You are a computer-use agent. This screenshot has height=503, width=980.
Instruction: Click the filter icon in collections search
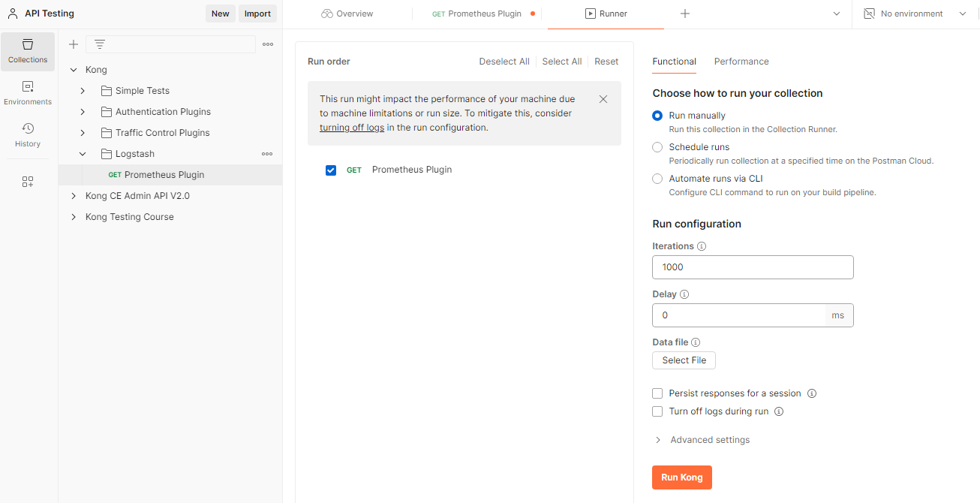[x=99, y=44]
